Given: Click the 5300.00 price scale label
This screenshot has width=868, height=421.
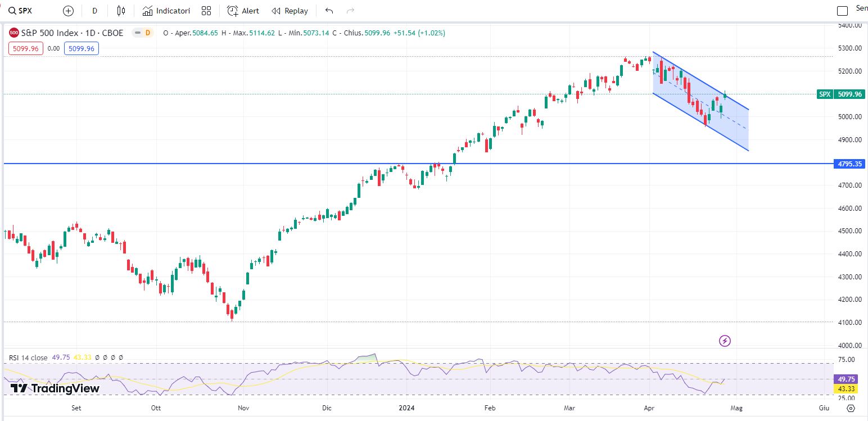Looking at the screenshot, I should tap(850, 48).
